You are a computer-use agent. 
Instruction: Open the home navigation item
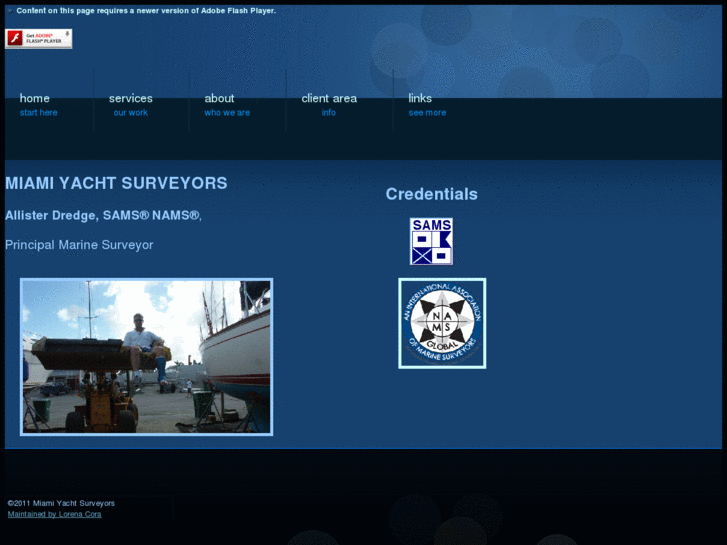point(34,98)
